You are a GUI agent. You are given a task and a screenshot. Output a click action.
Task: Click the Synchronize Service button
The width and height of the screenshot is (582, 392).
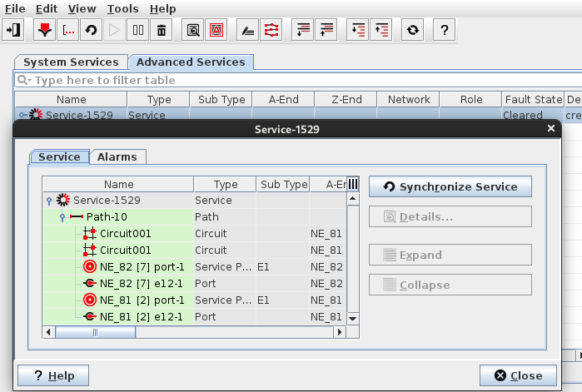point(450,186)
